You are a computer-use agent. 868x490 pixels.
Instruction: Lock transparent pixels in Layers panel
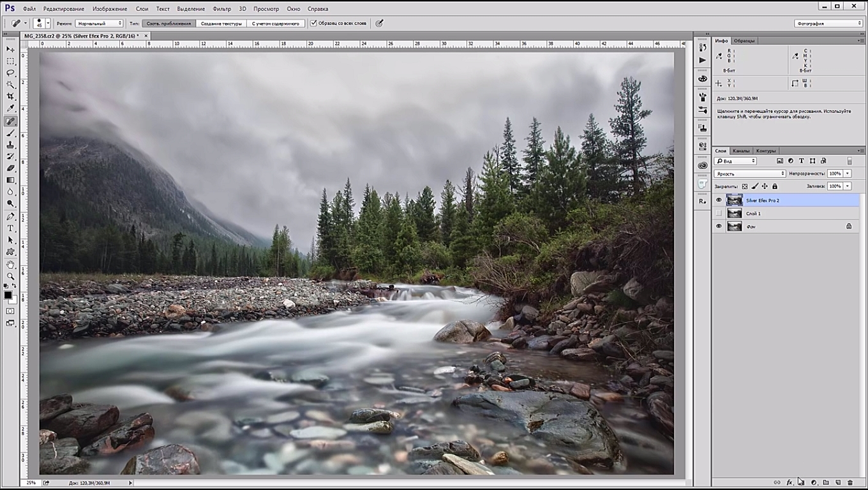(x=745, y=186)
